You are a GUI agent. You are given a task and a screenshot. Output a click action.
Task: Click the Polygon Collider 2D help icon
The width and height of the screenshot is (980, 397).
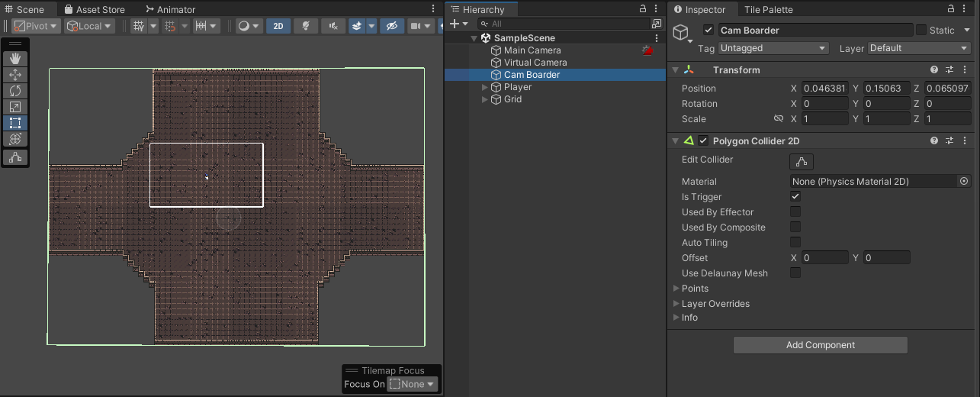pyautogui.click(x=934, y=141)
